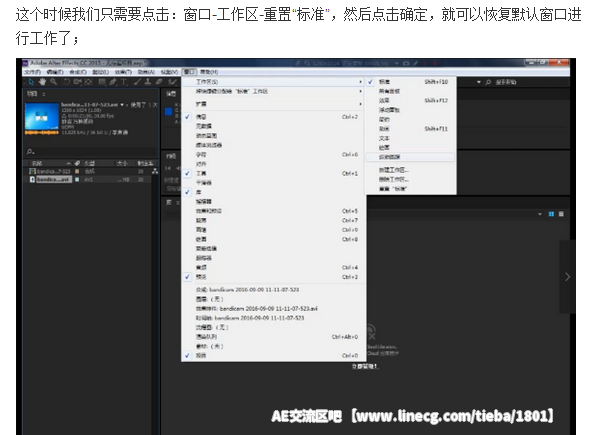Click the label tag column icon

click(x=77, y=163)
